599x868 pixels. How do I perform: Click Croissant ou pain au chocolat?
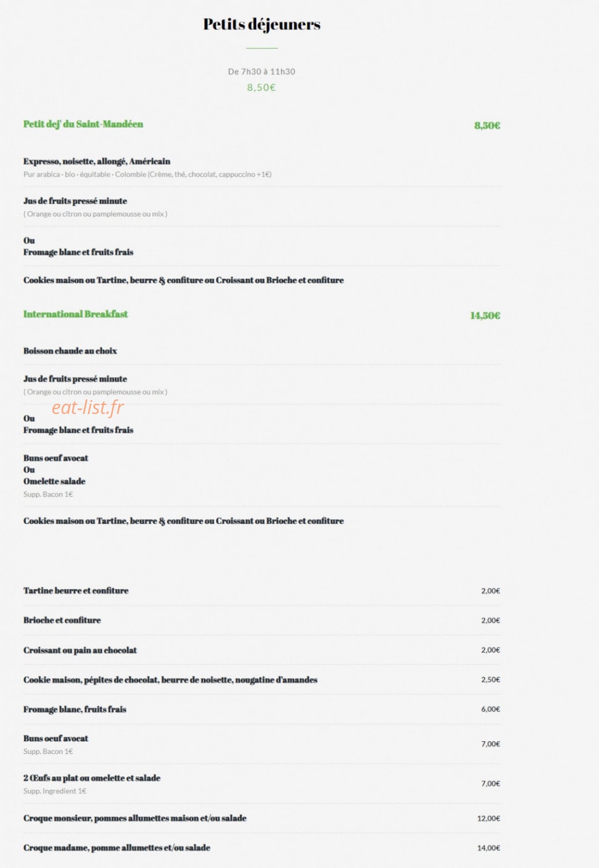click(x=80, y=650)
